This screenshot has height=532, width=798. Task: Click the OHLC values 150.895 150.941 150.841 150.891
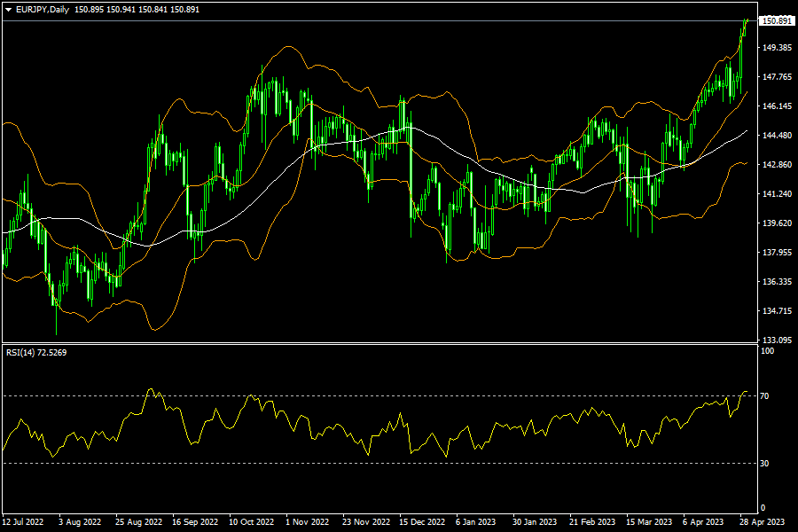(137, 10)
